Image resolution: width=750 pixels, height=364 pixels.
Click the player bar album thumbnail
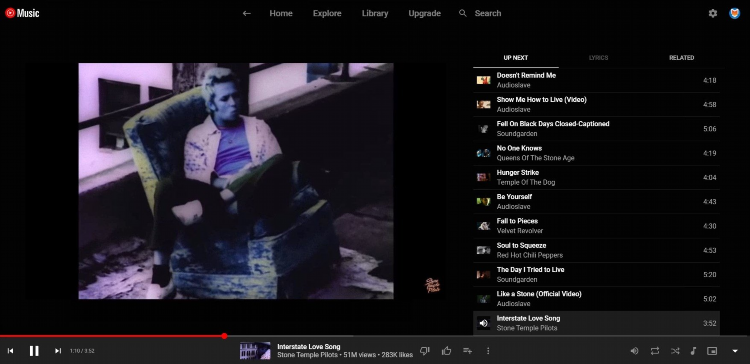255,351
